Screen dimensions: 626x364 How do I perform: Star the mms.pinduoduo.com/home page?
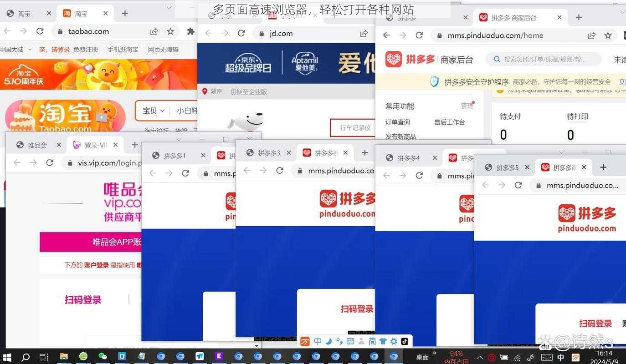click(608, 35)
